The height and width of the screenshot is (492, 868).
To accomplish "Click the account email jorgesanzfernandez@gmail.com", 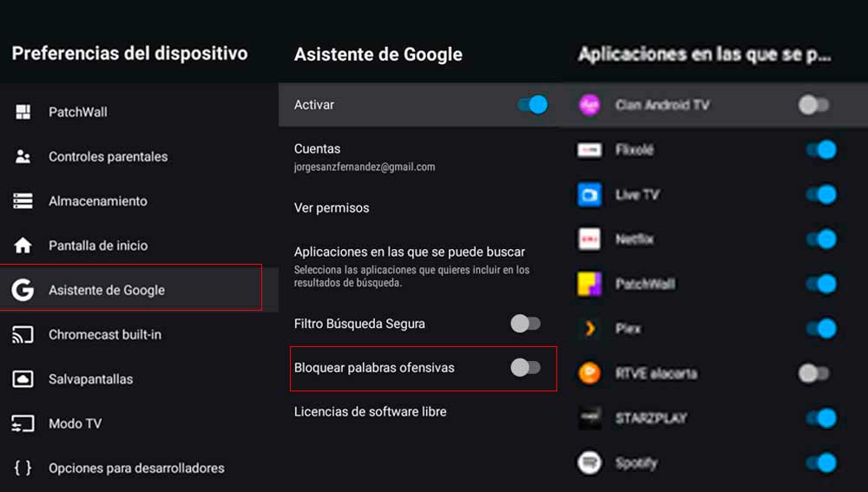I will pyautogui.click(x=365, y=167).
